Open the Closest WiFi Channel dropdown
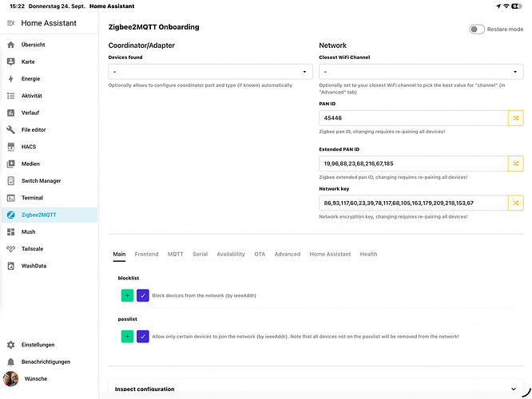 click(421, 72)
